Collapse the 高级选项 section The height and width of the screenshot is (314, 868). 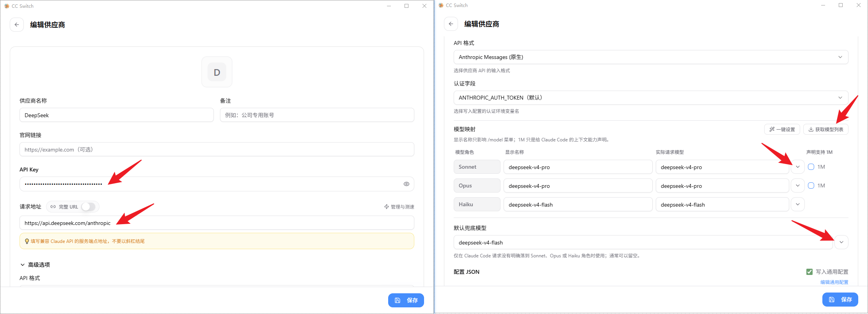35,265
